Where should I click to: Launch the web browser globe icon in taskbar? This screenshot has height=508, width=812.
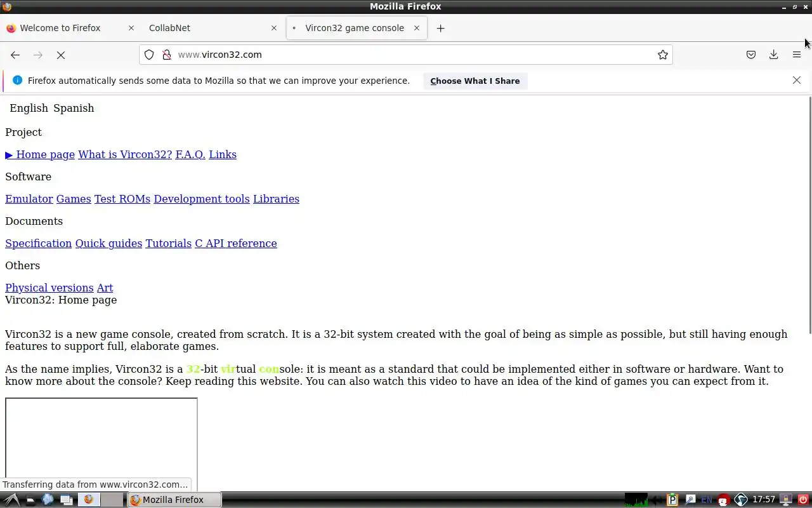tap(48, 500)
